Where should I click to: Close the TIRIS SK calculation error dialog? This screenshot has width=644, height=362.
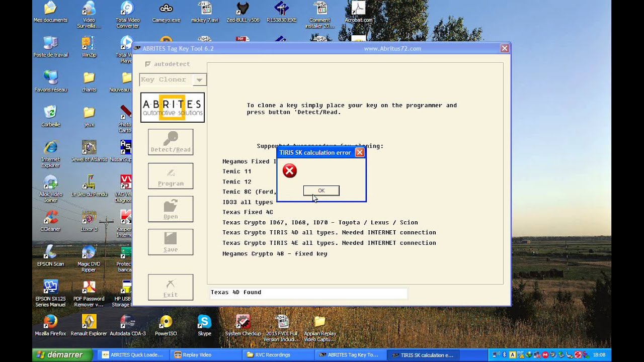(x=359, y=152)
